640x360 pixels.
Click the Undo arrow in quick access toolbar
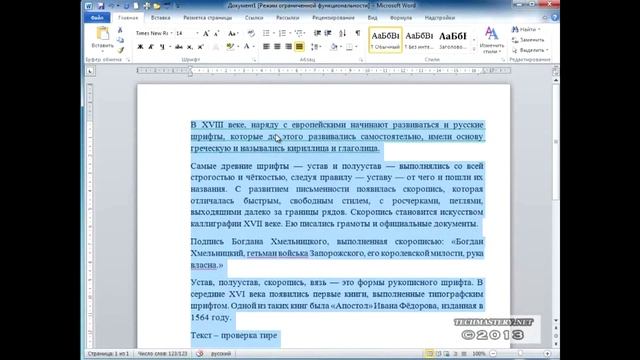(x=111, y=6)
